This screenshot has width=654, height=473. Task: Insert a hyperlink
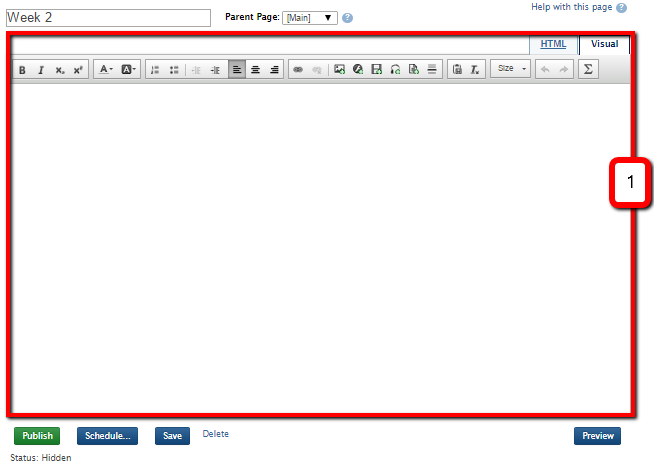point(298,69)
